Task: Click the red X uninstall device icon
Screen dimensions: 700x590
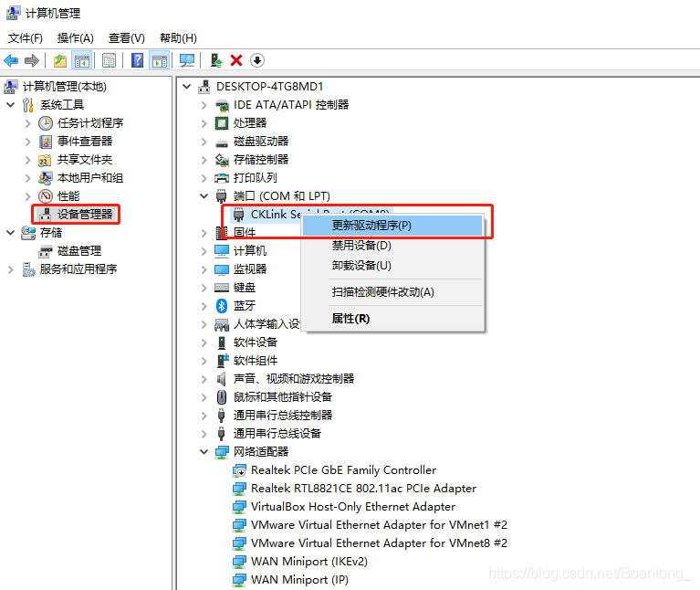Action: pyautogui.click(x=236, y=60)
